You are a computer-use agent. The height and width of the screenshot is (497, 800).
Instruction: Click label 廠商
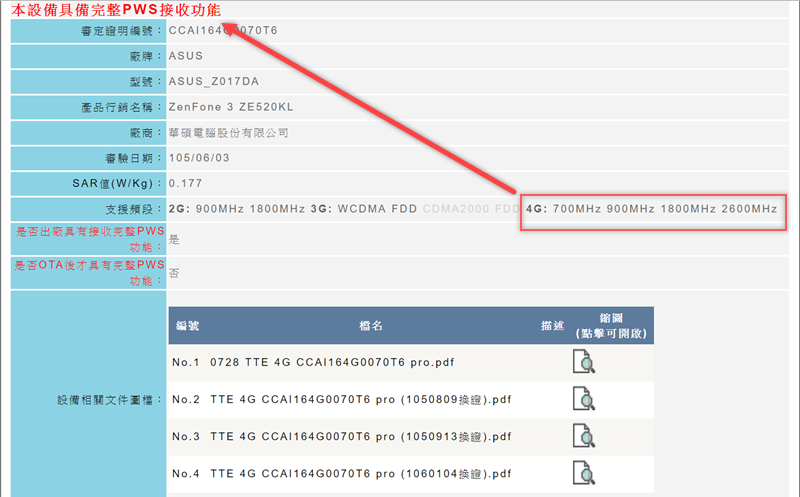click(145, 133)
